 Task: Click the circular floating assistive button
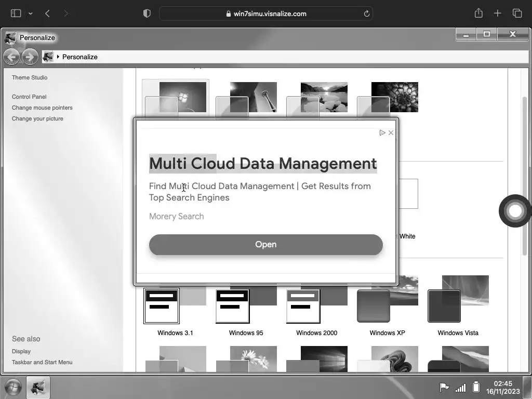click(x=515, y=211)
